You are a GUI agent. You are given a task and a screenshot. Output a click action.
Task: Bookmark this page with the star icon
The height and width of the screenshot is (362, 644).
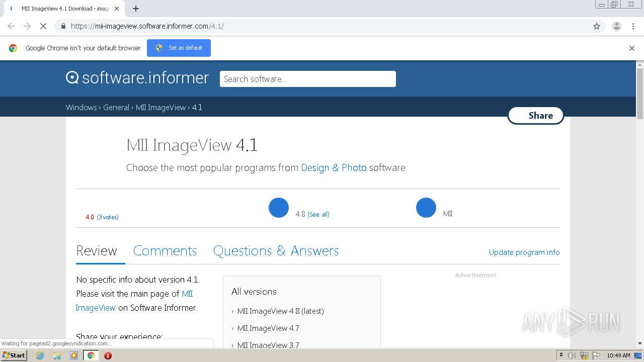(x=597, y=26)
